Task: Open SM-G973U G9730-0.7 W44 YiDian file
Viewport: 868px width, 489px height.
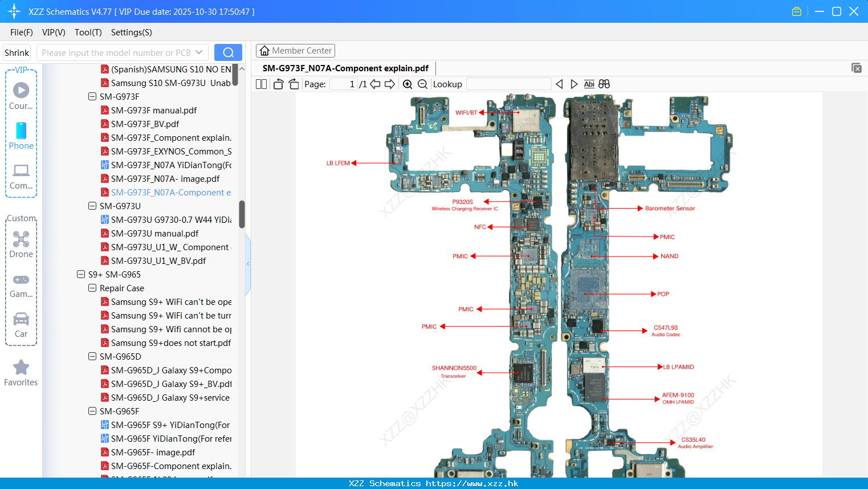Action: click(x=171, y=219)
